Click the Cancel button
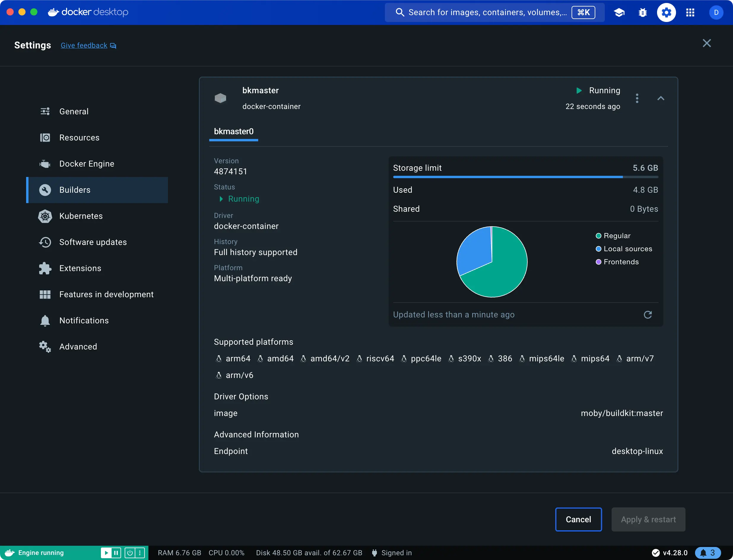This screenshot has width=733, height=560. (578, 519)
